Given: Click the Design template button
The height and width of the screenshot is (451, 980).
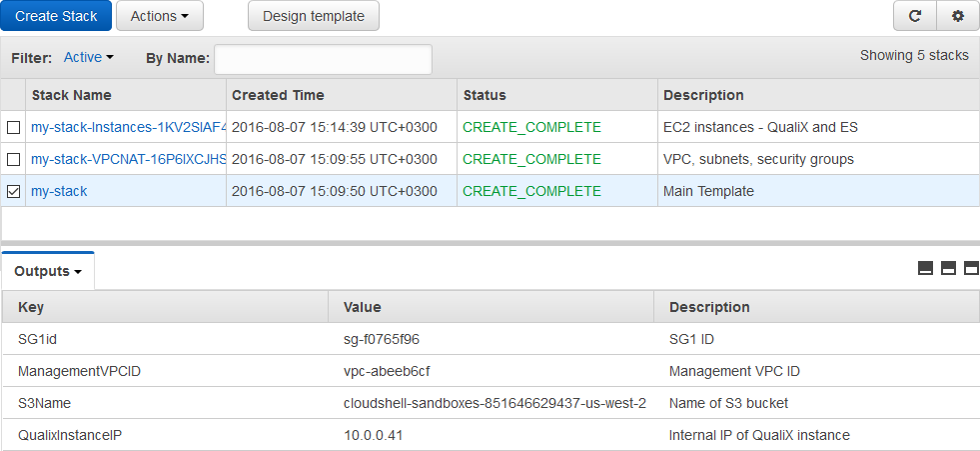Looking at the screenshot, I should [314, 16].
